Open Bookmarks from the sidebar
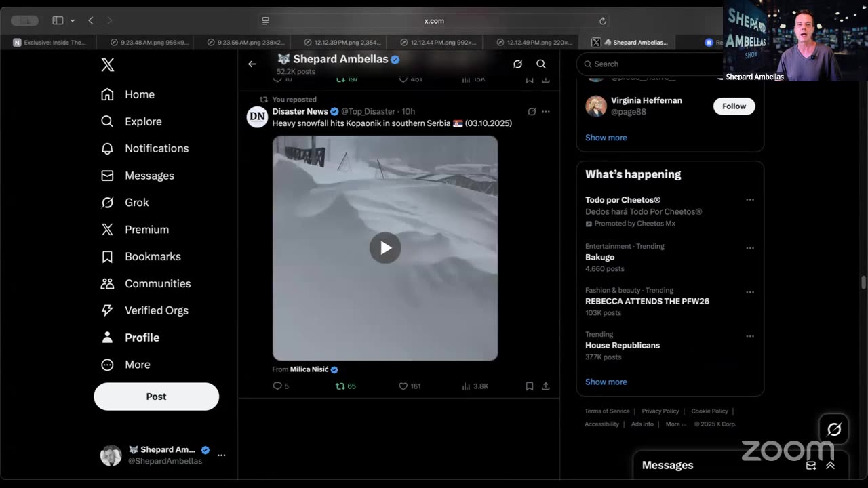Screen dimensions: 868x488 click(x=140, y=257)
